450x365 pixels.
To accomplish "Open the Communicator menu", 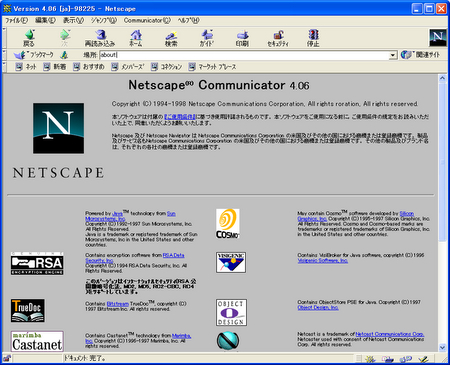I will pyautogui.click(x=147, y=21).
